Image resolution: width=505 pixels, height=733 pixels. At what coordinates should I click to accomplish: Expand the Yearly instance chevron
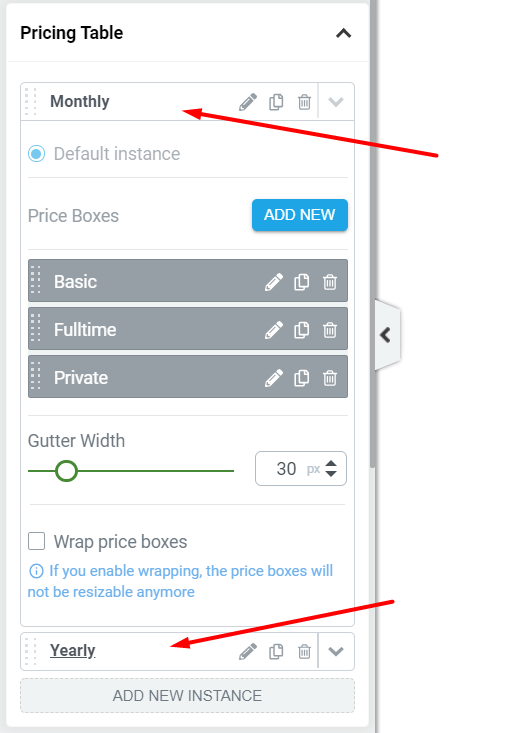pos(336,651)
